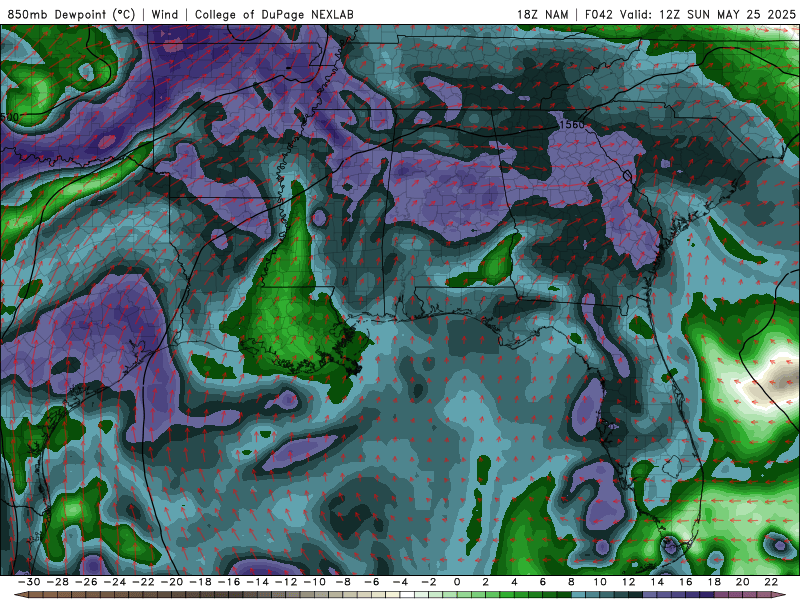Click the 4 value on the color scale

pyautogui.click(x=514, y=582)
